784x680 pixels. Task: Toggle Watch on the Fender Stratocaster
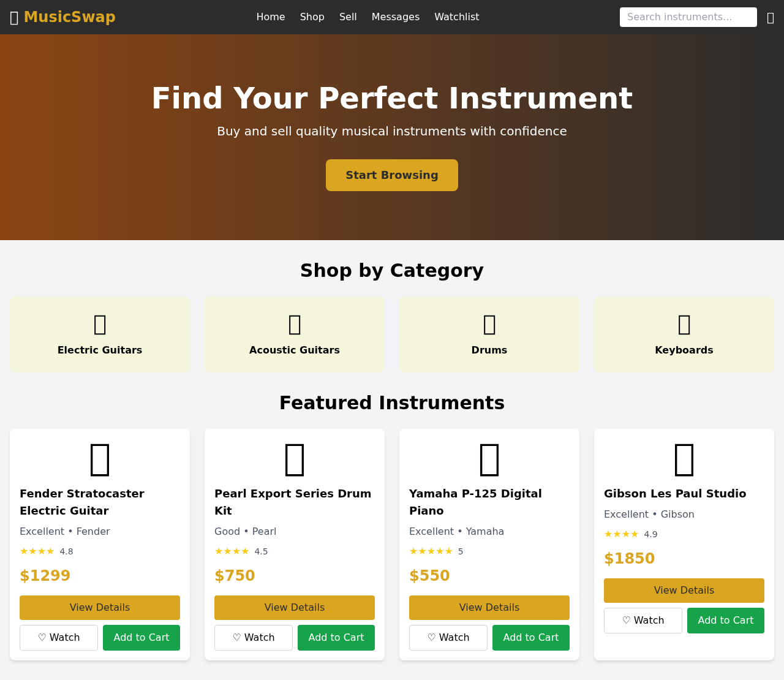58,638
